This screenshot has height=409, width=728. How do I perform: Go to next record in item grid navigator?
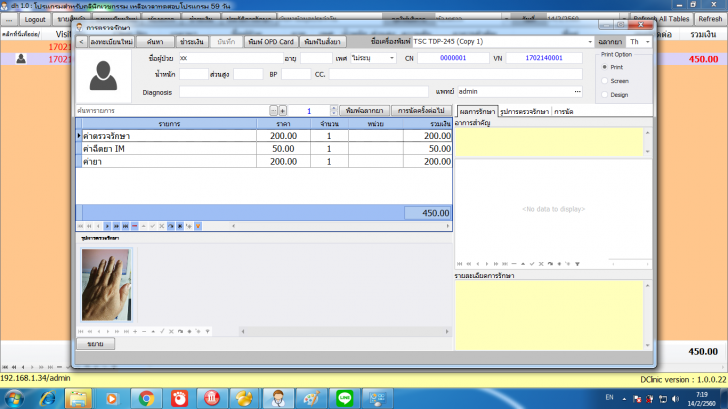[x=107, y=226]
